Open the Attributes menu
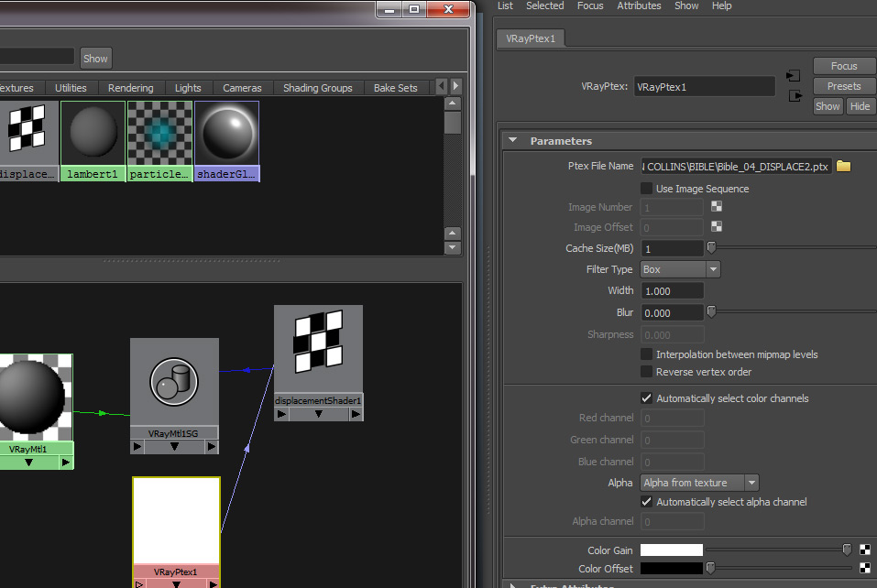This screenshot has height=588, width=877. [x=639, y=6]
